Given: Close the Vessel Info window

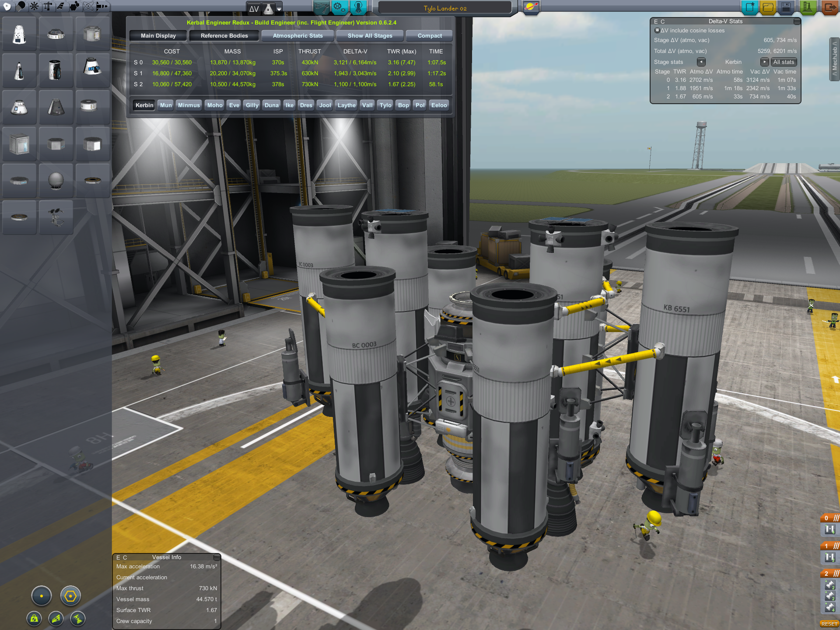Looking at the screenshot, I should point(217,557).
